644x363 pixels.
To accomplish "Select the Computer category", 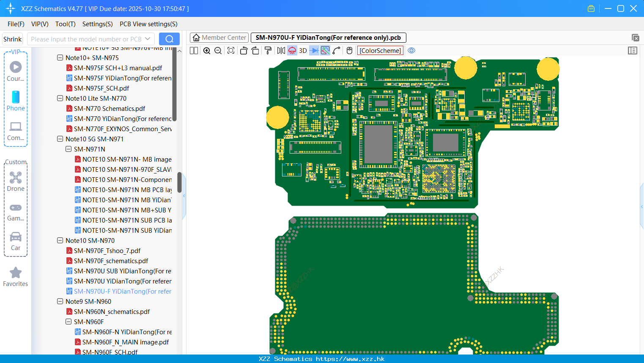I will coord(16,131).
